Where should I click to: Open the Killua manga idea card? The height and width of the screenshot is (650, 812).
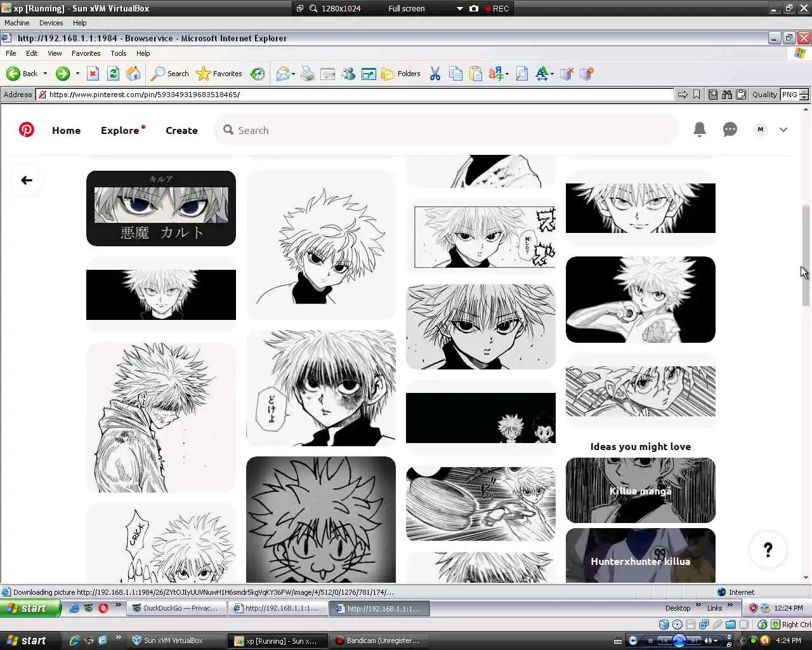[640, 491]
